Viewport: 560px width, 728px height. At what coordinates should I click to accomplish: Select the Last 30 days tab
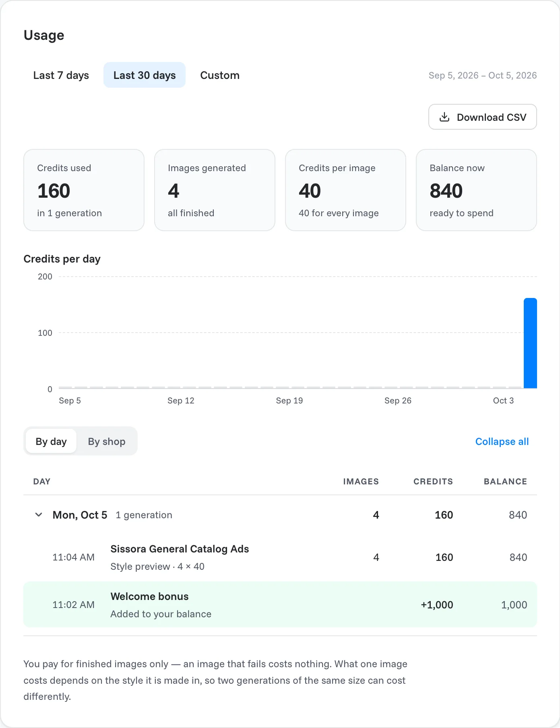(x=145, y=75)
